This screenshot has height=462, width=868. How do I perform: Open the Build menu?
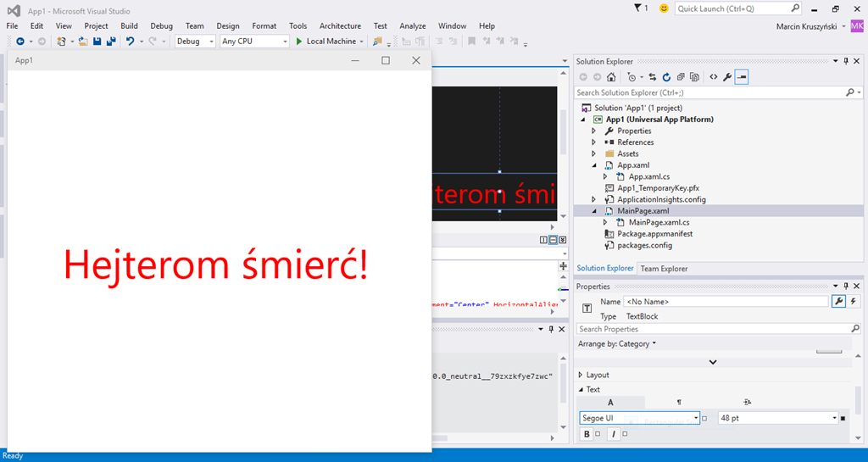130,26
